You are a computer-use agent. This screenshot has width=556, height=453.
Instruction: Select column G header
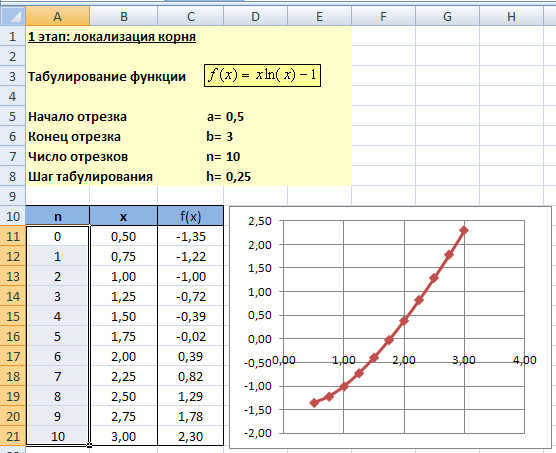pos(447,16)
